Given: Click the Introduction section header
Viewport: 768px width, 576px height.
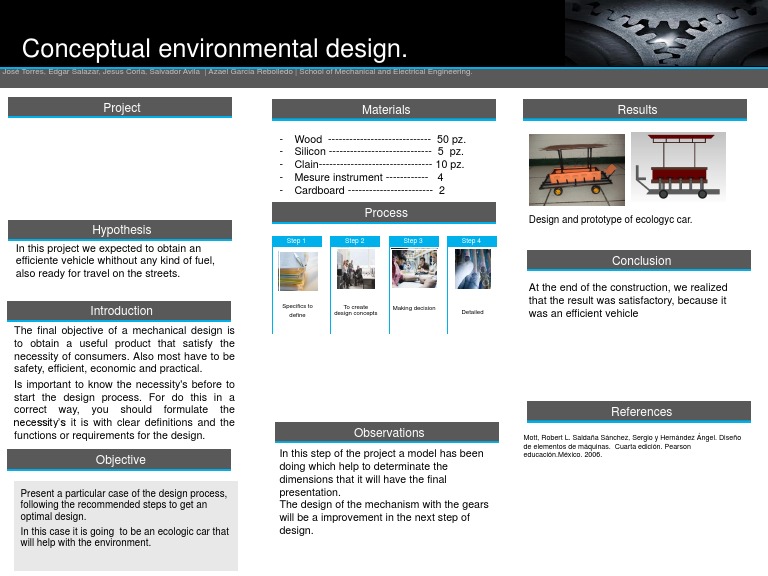Looking at the screenshot, I should point(119,311).
